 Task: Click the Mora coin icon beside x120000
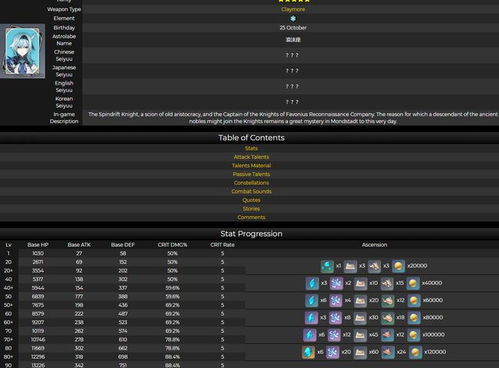[x=415, y=352]
